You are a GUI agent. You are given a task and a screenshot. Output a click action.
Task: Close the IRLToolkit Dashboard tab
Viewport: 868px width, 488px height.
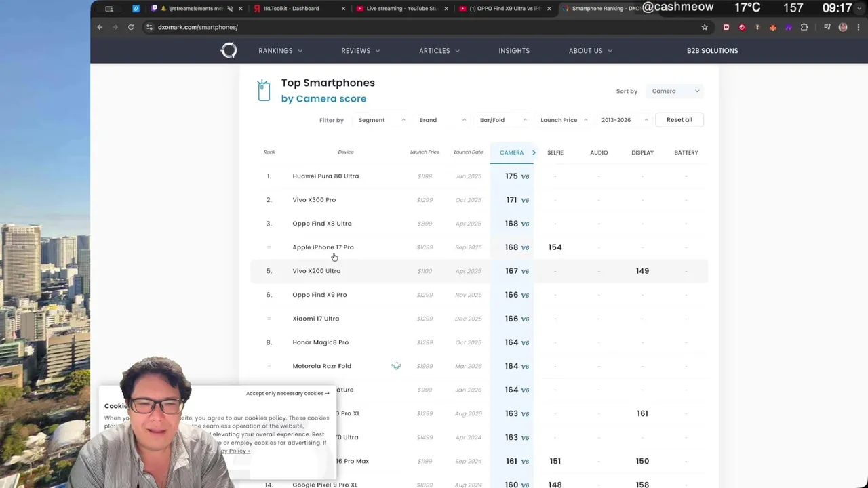click(x=343, y=9)
